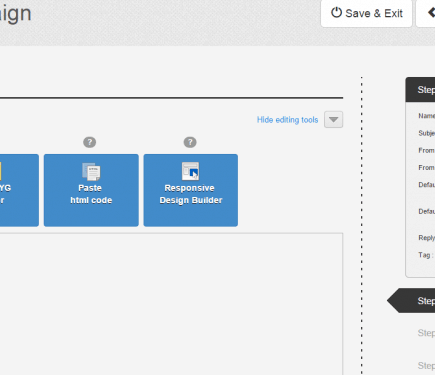Viewport: 435px width, 375px height.
Task: Click the power icon in Save & Exit
Action: pyautogui.click(x=336, y=13)
